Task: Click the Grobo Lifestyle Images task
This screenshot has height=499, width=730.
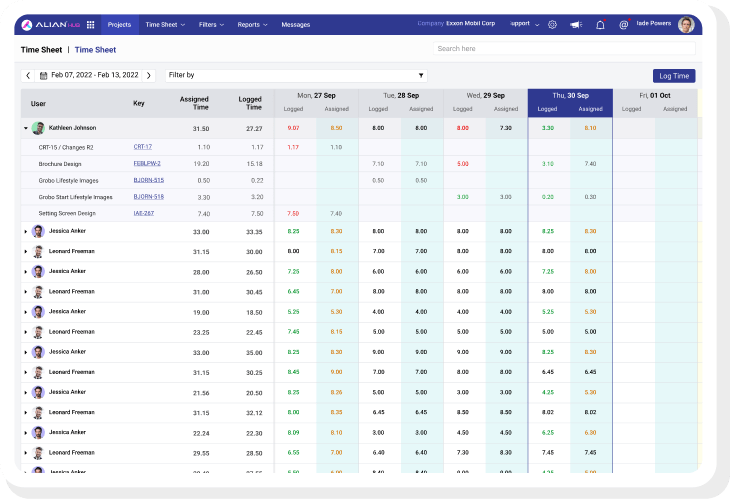Action: 68,181
